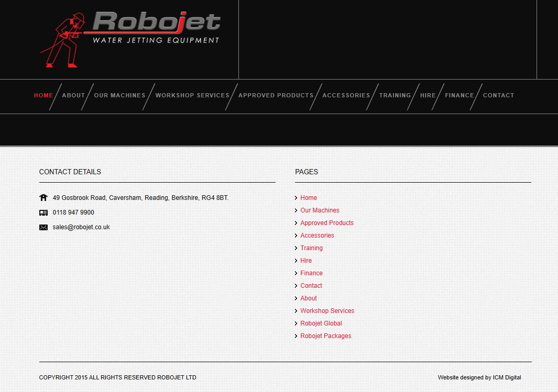Click the fax icon beside the phone number
Viewport: 558px width, 392px height.
point(43,212)
